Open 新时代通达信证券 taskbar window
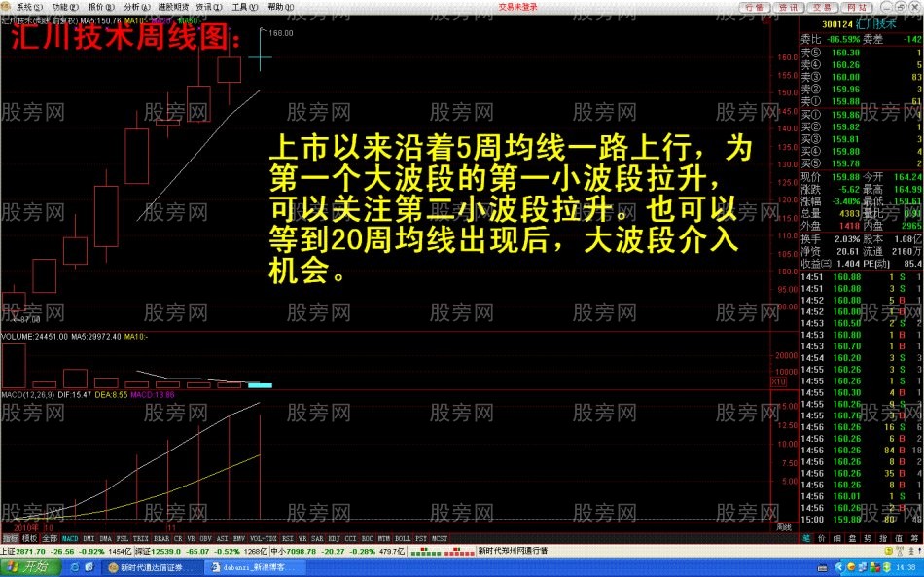This screenshot has width=924, height=577. (x=152, y=567)
